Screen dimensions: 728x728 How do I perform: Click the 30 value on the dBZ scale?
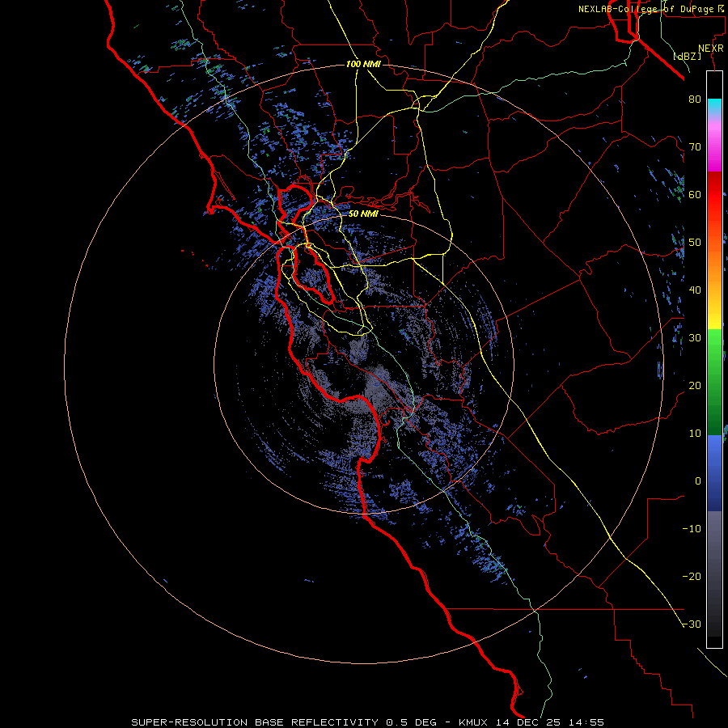click(x=695, y=338)
